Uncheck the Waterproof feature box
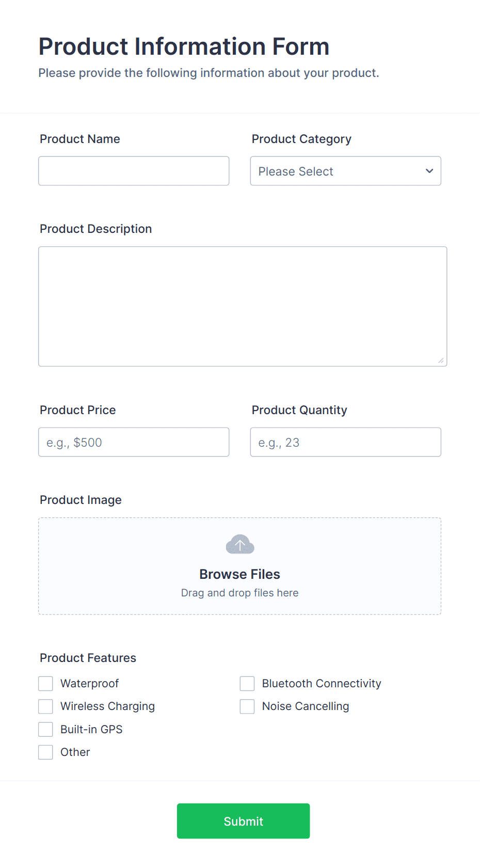The height and width of the screenshot is (868, 480). click(x=45, y=683)
